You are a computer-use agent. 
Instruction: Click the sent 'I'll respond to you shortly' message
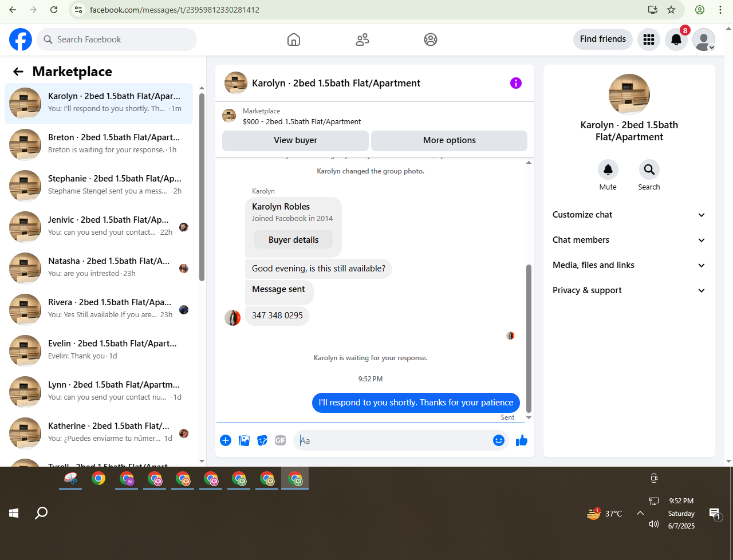tap(416, 403)
